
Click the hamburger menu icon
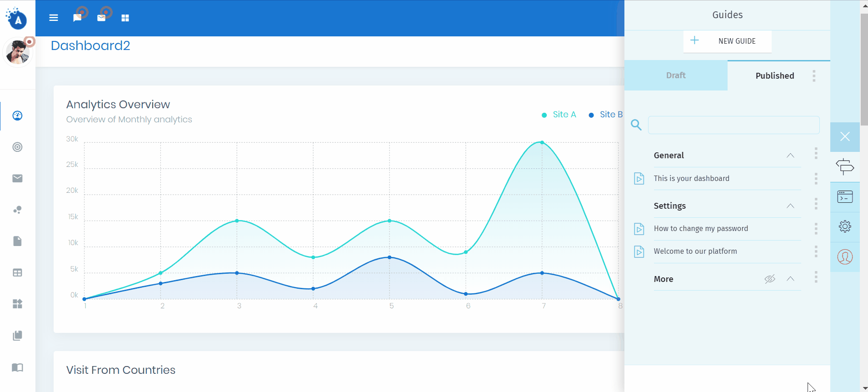[54, 18]
